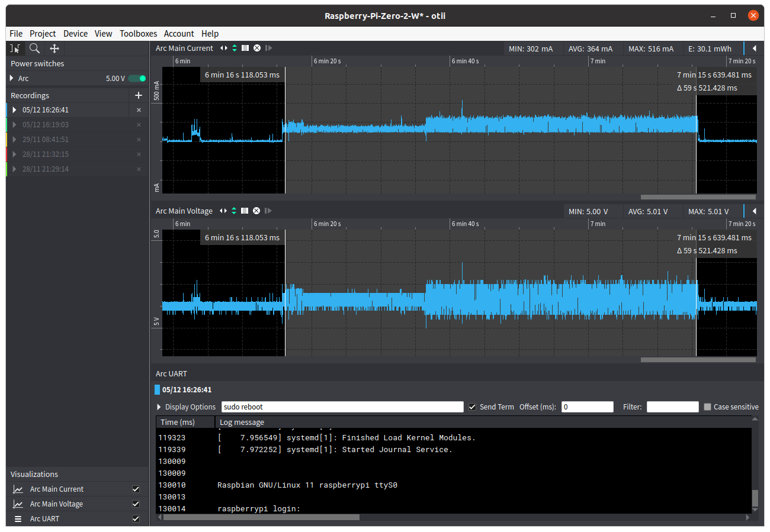Click the blue color swatch next to 05/12 16:26:41 in UART
Viewport: 770px width, 532px height.
(157, 389)
